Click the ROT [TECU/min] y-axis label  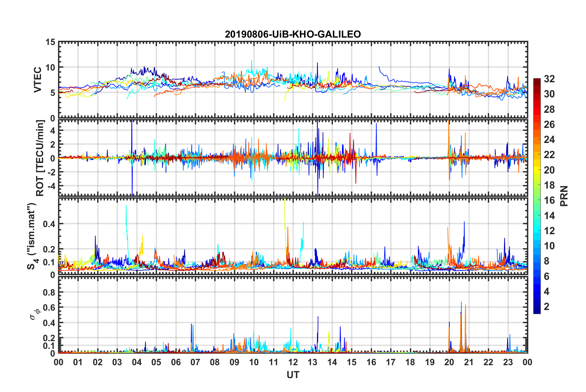tap(40, 158)
